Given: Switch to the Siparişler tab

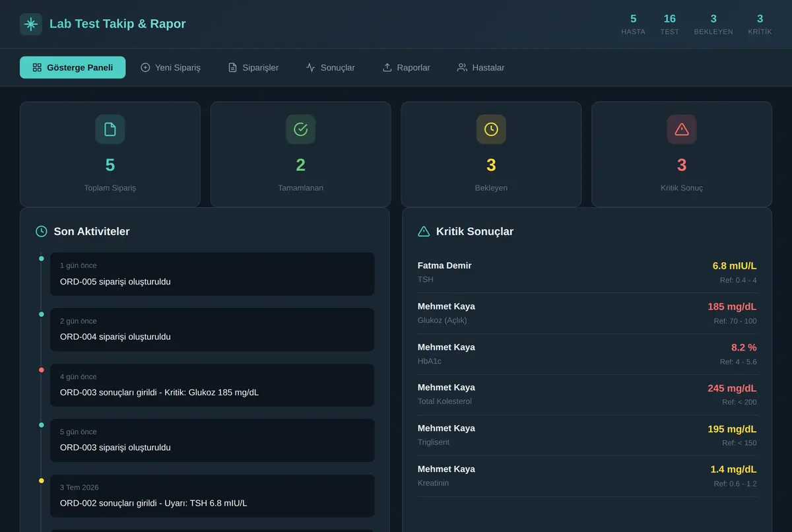Looking at the screenshot, I should 253,67.
